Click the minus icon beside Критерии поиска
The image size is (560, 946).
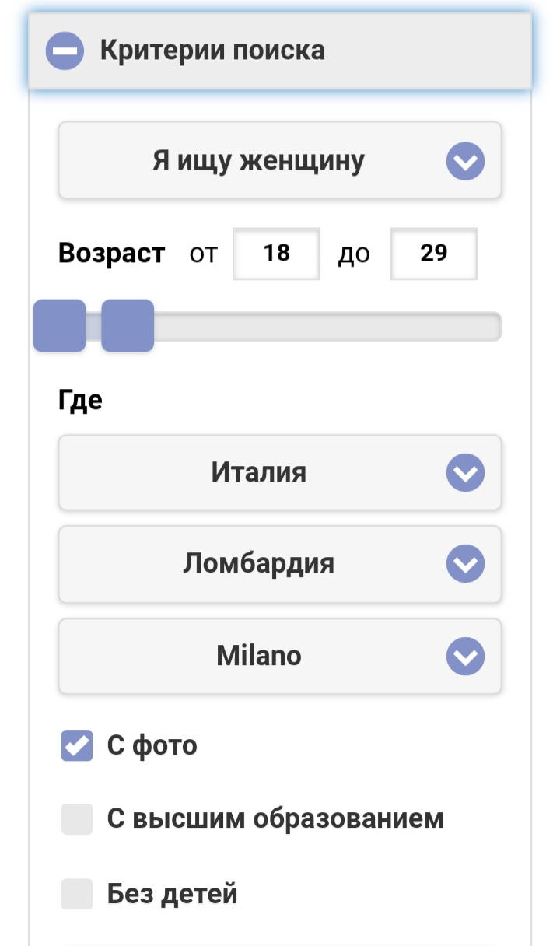tap(65, 51)
